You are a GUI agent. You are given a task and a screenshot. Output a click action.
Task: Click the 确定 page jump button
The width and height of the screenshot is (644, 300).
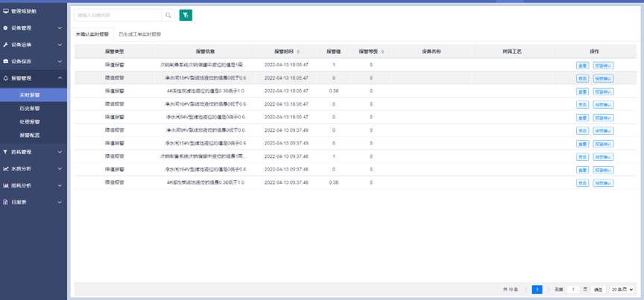(x=599, y=290)
